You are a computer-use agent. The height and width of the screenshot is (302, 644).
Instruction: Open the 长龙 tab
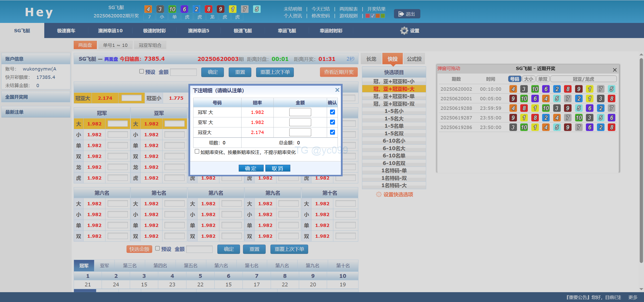click(371, 59)
